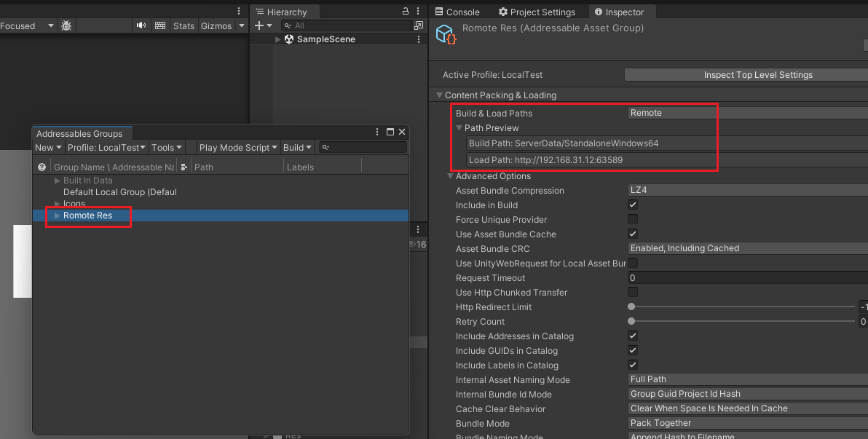
Task: Click the help question mark column icon
Action: (x=42, y=167)
